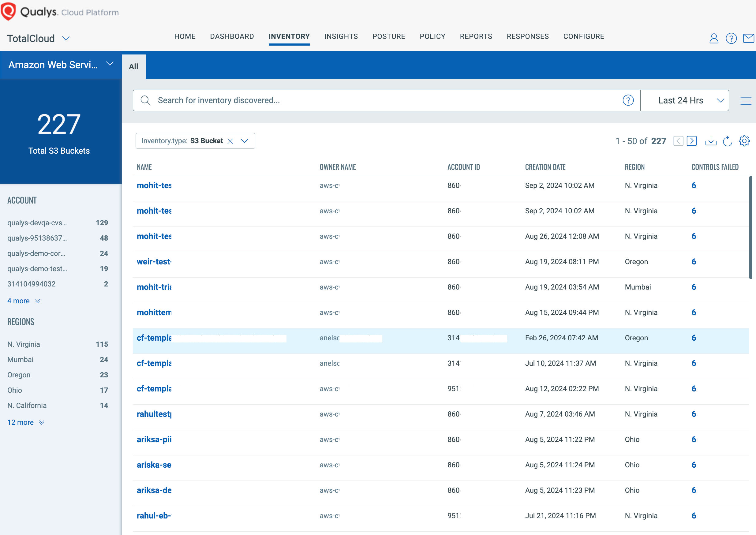The width and height of the screenshot is (756, 535).
Task: Go to next page of results
Action: pos(691,141)
